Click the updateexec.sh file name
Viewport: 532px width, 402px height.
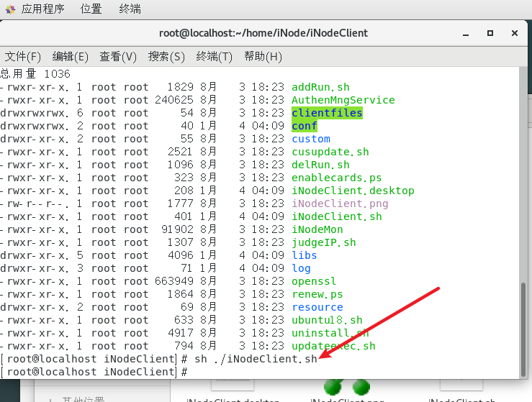coord(333,346)
